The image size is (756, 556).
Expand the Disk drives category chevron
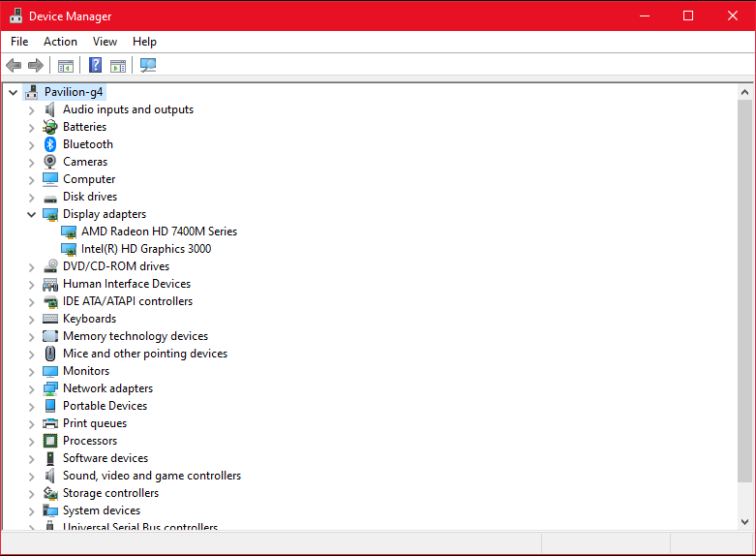31,198
